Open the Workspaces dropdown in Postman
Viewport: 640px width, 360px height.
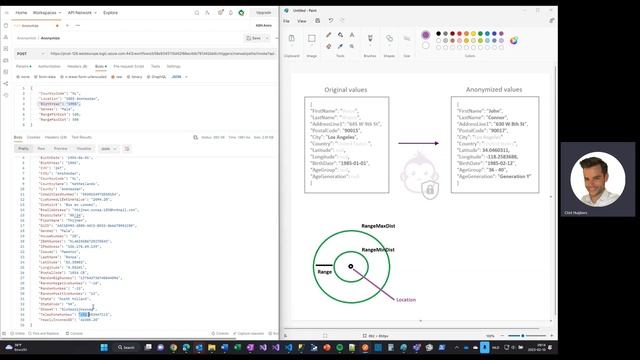coord(47,13)
